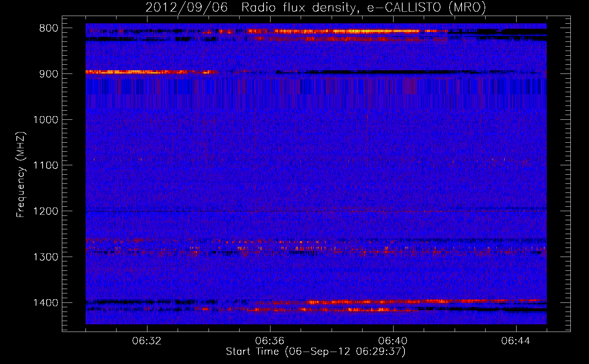
Task: Select the 1300 frequency axis label
Action: (x=46, y=257)
